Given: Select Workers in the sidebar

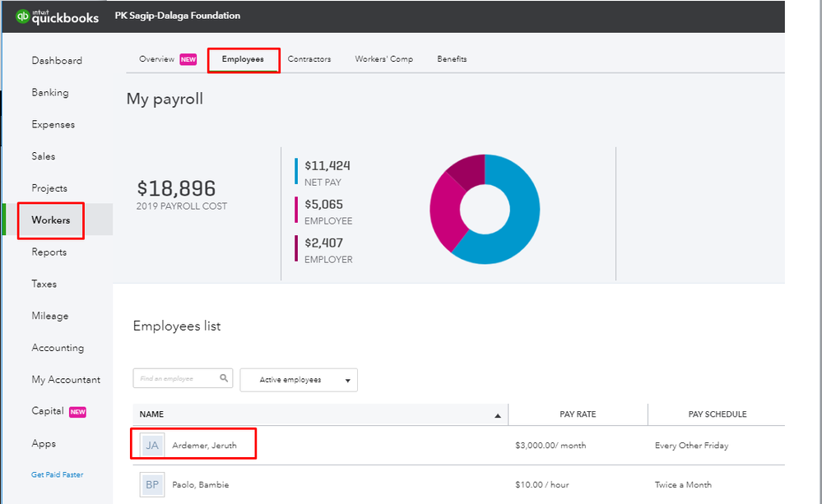Looking at the screenshot, I should [x=51, y=220].
